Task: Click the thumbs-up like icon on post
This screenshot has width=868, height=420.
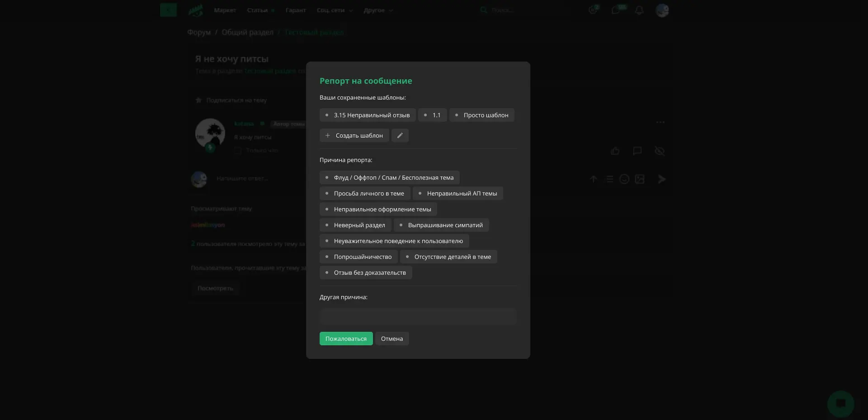Action: [615, 151]
